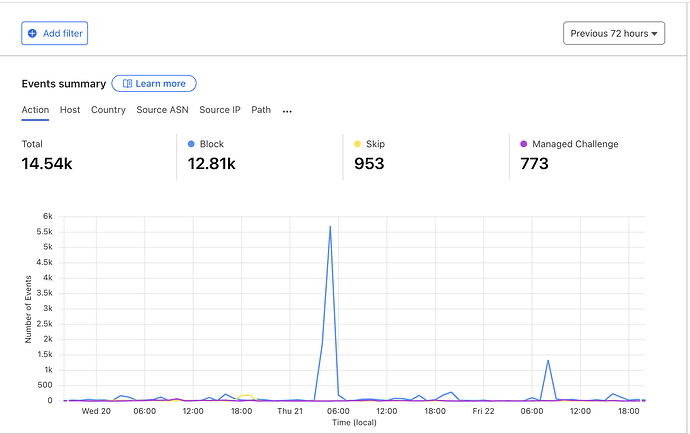690x434 pixels.
Task: Click the Fri 22 axis label
Action: pos(483,411)
